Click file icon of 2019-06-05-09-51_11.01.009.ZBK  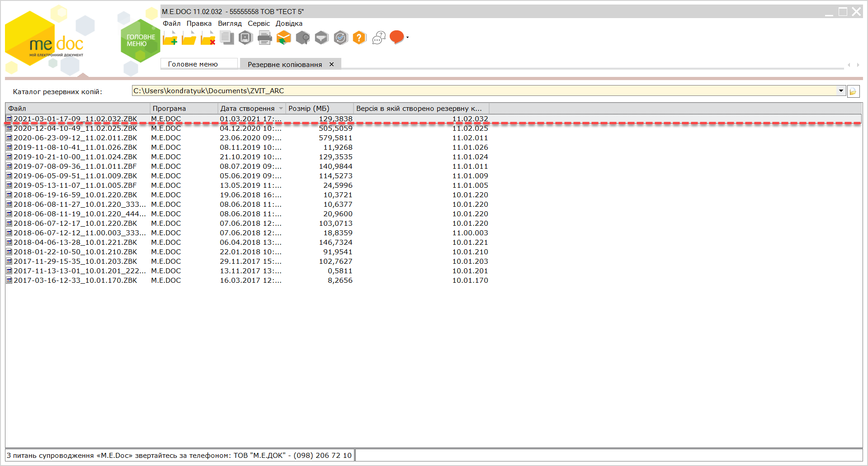[9, 176]
